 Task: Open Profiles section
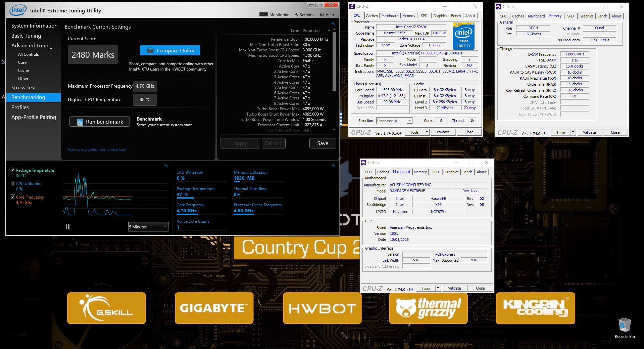[20, 107]
